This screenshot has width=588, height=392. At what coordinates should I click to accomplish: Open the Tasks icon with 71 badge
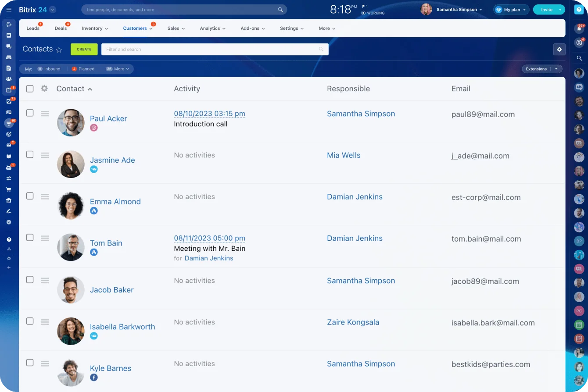point(9,101)
